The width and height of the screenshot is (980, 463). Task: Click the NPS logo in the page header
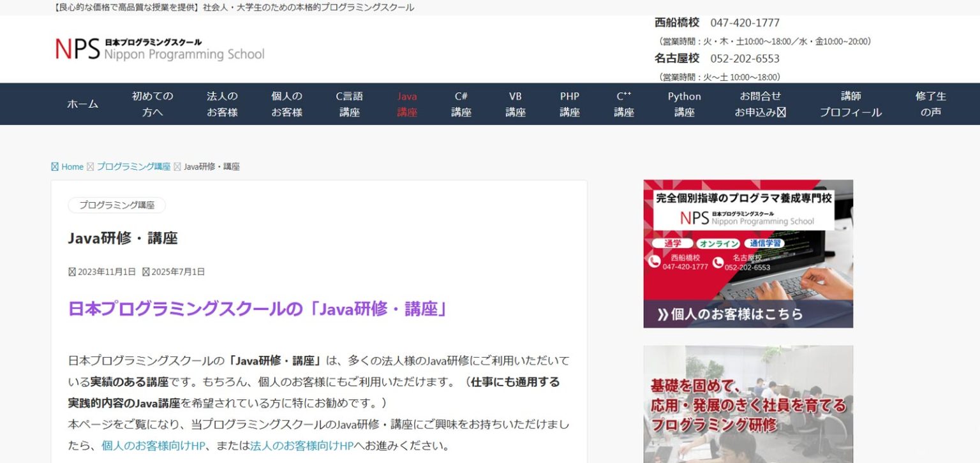[x=156, y=49]
